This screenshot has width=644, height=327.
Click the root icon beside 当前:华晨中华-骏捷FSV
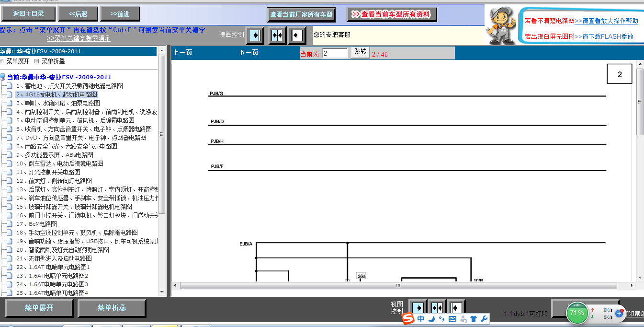[2, 77]
